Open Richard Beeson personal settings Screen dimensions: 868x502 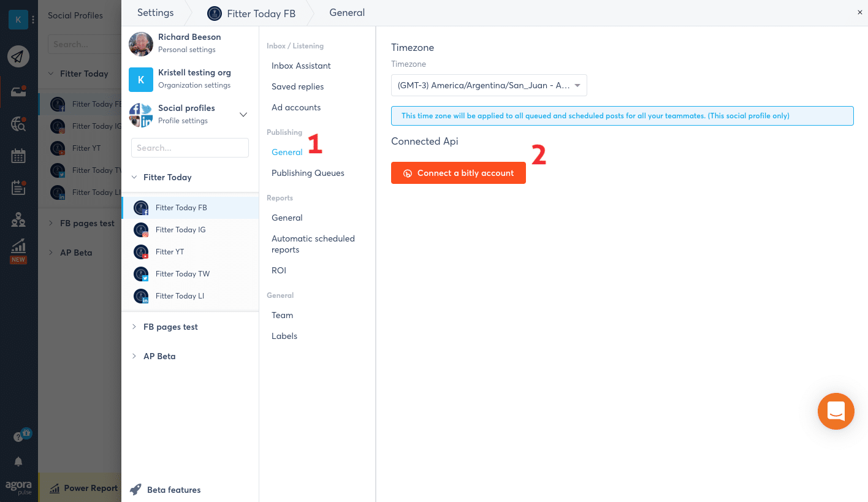tap(190, 44)
